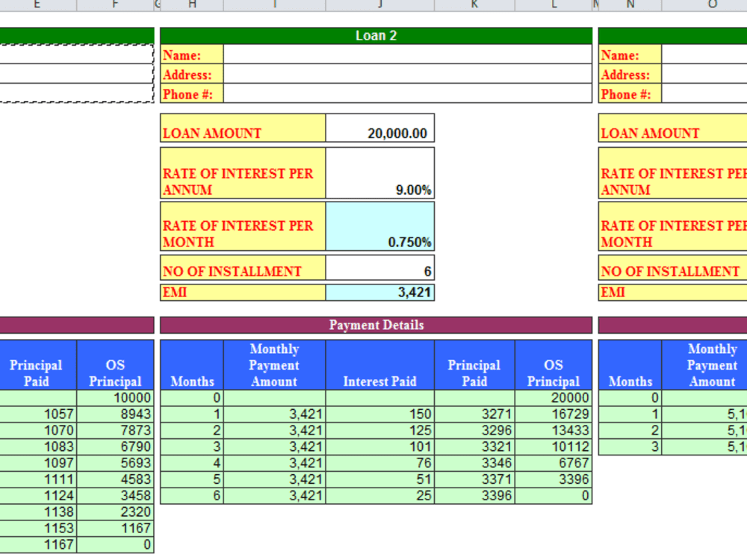
Task: Select interest paid cell 150
Action: (380, 414)
